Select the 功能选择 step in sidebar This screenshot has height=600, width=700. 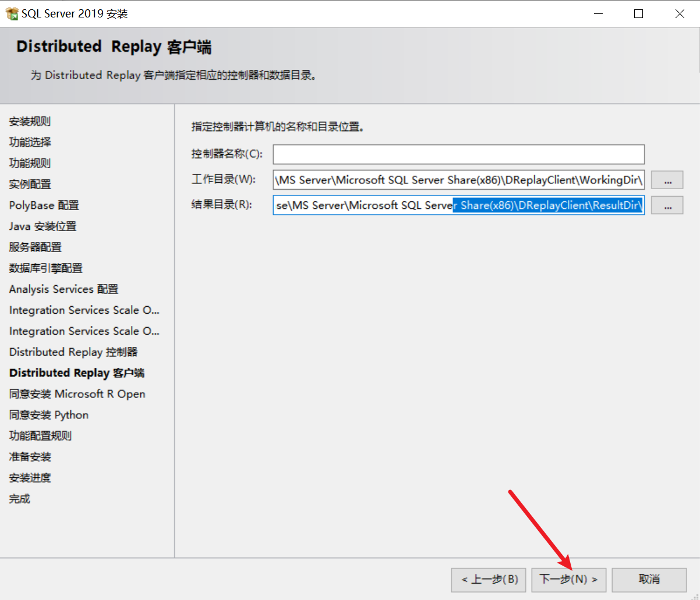tap(30, 143)
